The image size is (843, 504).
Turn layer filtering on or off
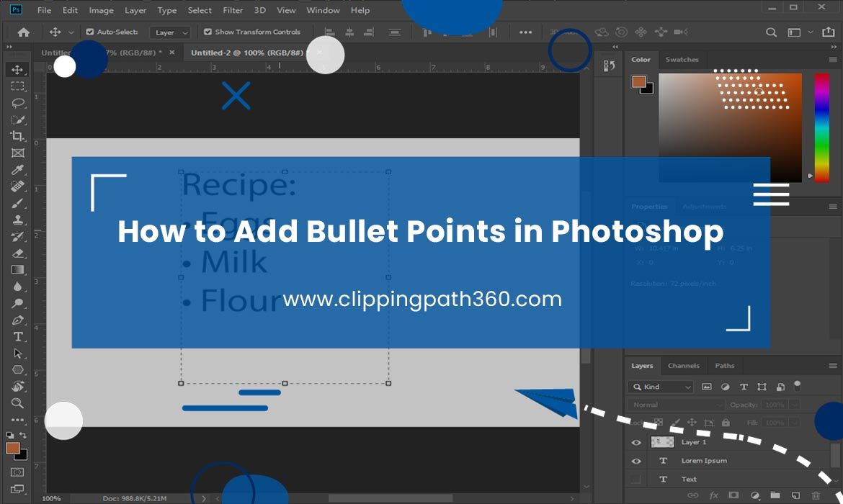click(x=798, y=386)
